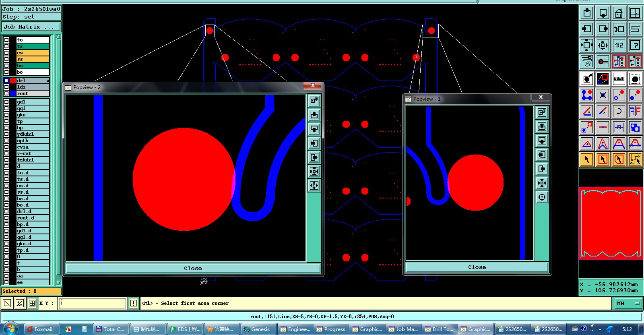644x335 pixels.
Task: Pan up inside Popview - 2
Action: click(x=314, y=115)
